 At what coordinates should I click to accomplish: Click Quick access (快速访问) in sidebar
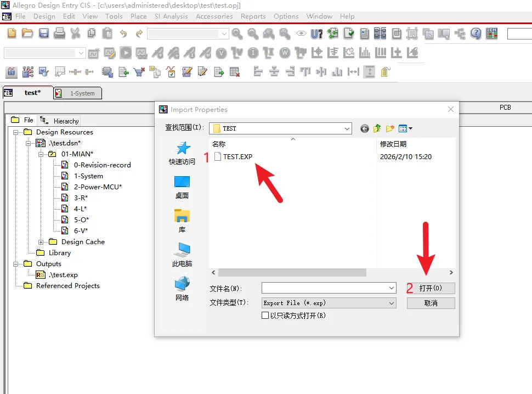point(182,154)
